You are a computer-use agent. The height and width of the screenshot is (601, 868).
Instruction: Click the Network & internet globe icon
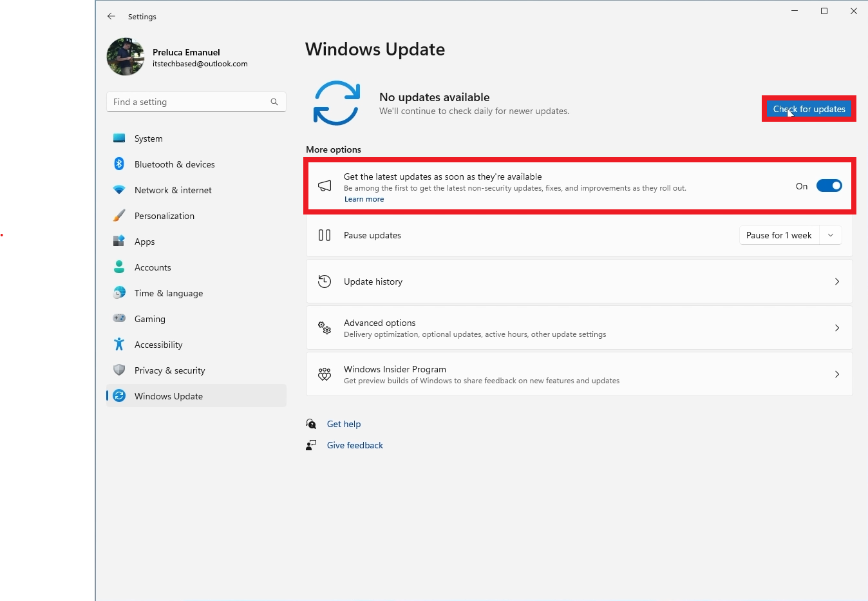click(119, 189)
